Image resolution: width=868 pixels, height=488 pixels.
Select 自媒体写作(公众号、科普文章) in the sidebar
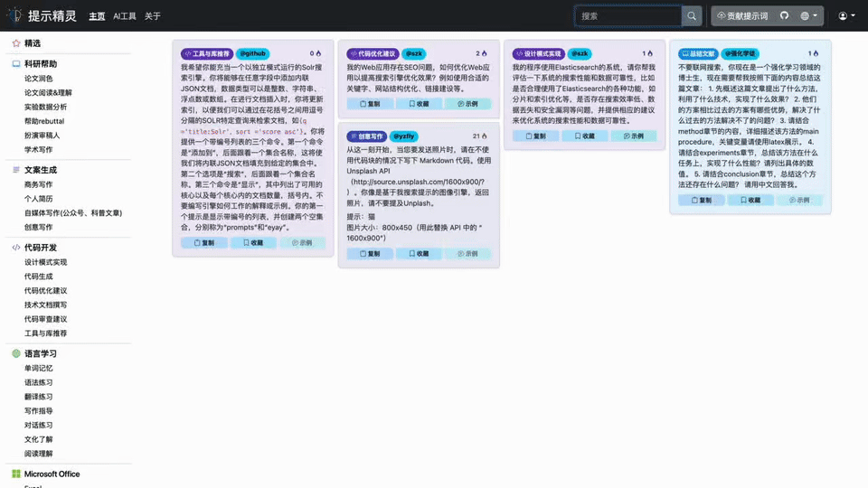pyautogui.click(x=72, y=213)
